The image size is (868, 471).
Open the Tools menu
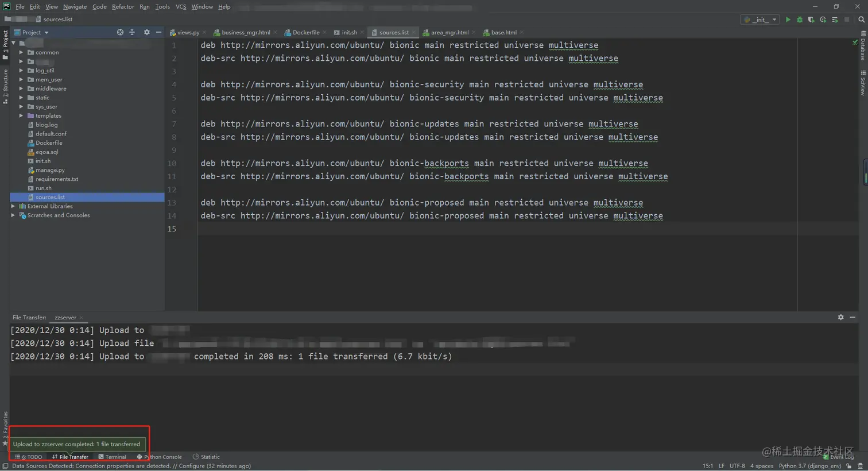tap(162, 7)
